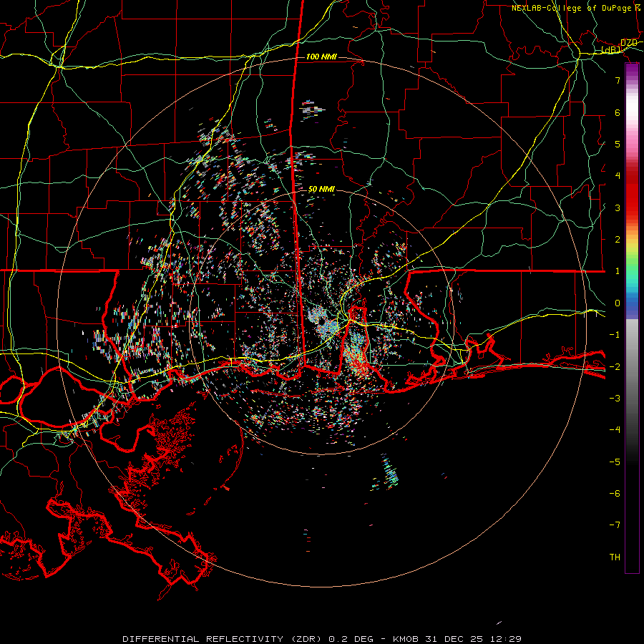Screen dimensions: 644x644
Task: Click the 50 NMI range ring label
Action: [x=321, y=190]
